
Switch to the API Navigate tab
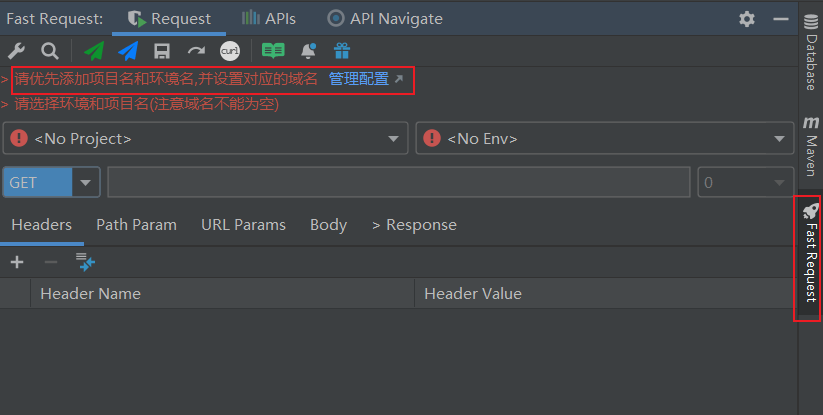[x=385, y=19]
